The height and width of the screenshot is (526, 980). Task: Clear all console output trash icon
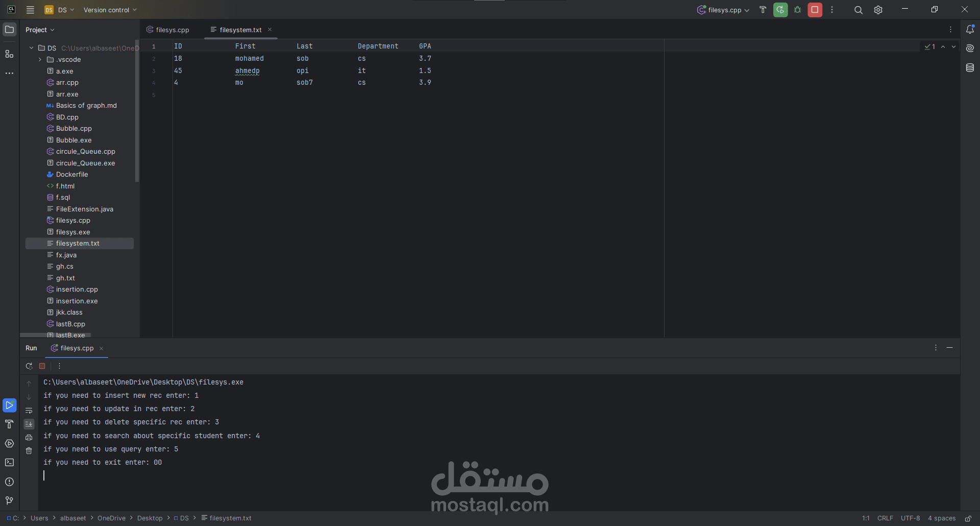[x=29, y=451]
